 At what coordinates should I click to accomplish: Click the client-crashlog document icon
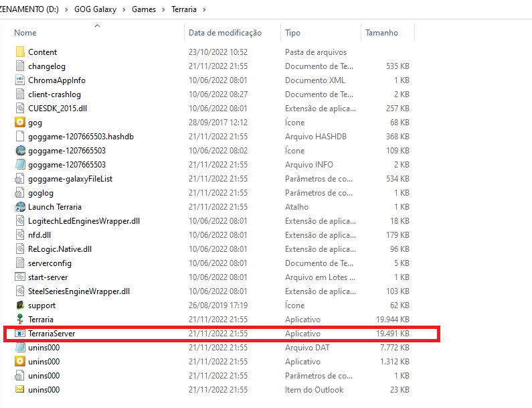(x=20, y=94)
